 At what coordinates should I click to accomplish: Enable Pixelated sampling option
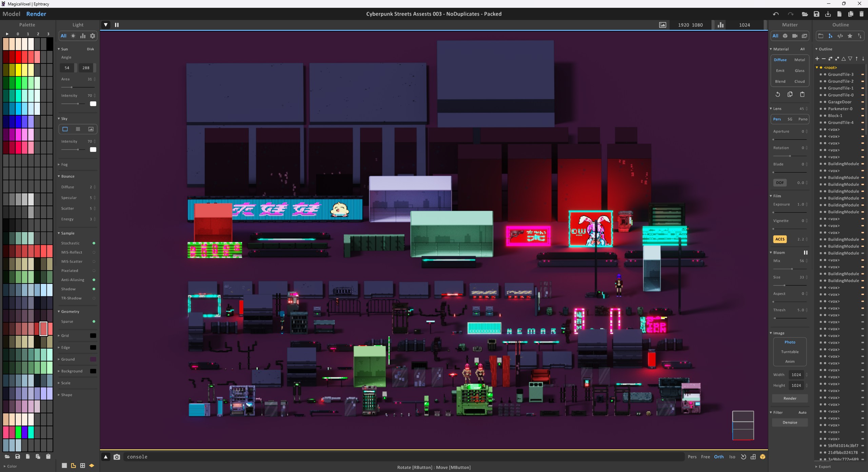pyautogui.click(x=94, y=271)
